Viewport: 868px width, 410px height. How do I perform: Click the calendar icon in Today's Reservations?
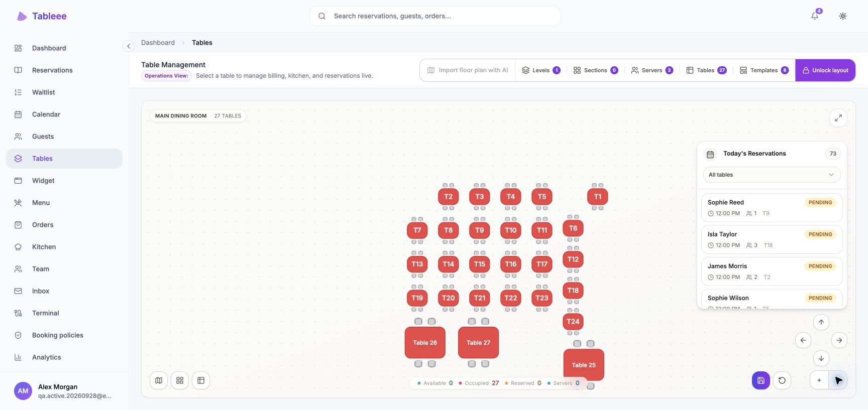pos(710,154)
